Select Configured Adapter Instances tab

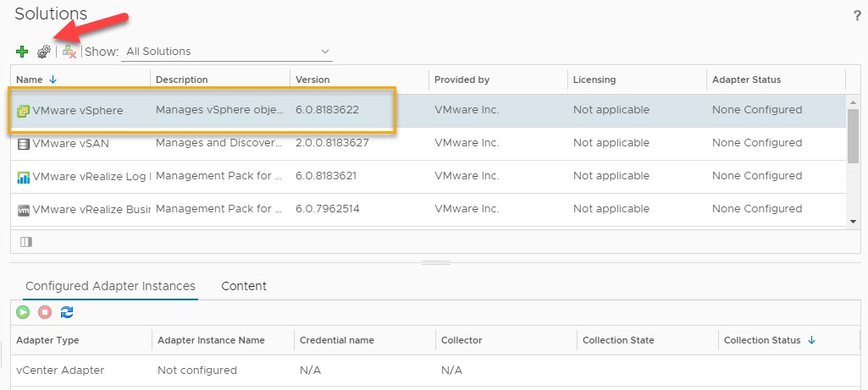click(x=110, y=286)
